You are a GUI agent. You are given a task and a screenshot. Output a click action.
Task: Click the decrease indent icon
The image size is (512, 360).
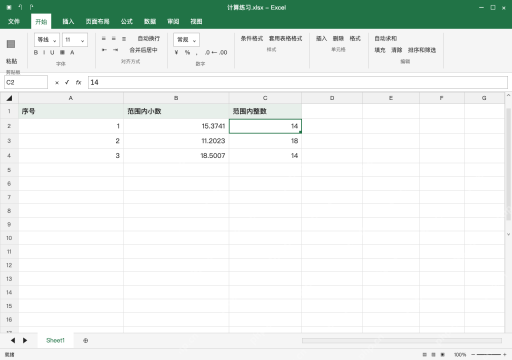tap(104, 50)
